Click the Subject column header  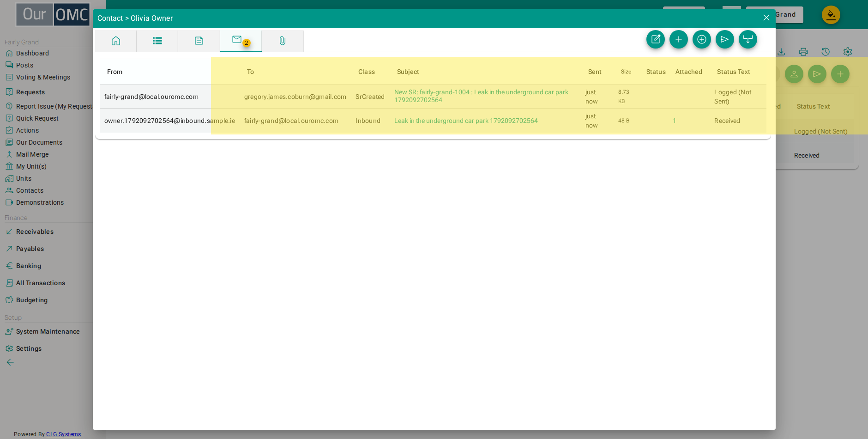pyautogui.click(x=408, y=72)
